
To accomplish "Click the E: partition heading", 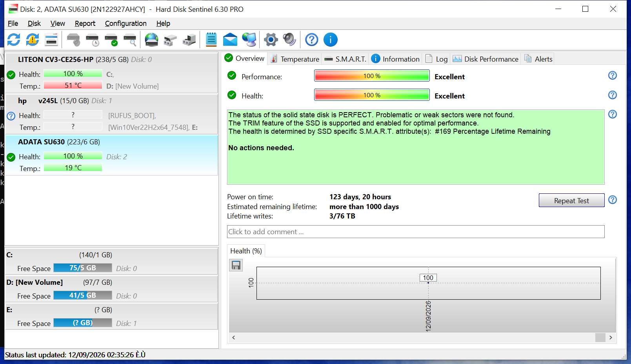I will coord(9,310).
